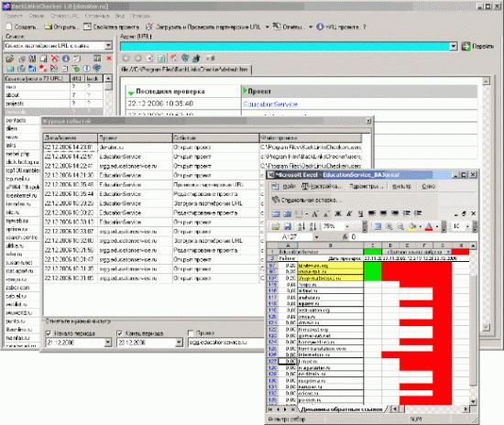Open Свойства проекта project properties
Image resolution: width=504 pixels, height=425 pixels.
pyautogui.click(x=111, y=27)
